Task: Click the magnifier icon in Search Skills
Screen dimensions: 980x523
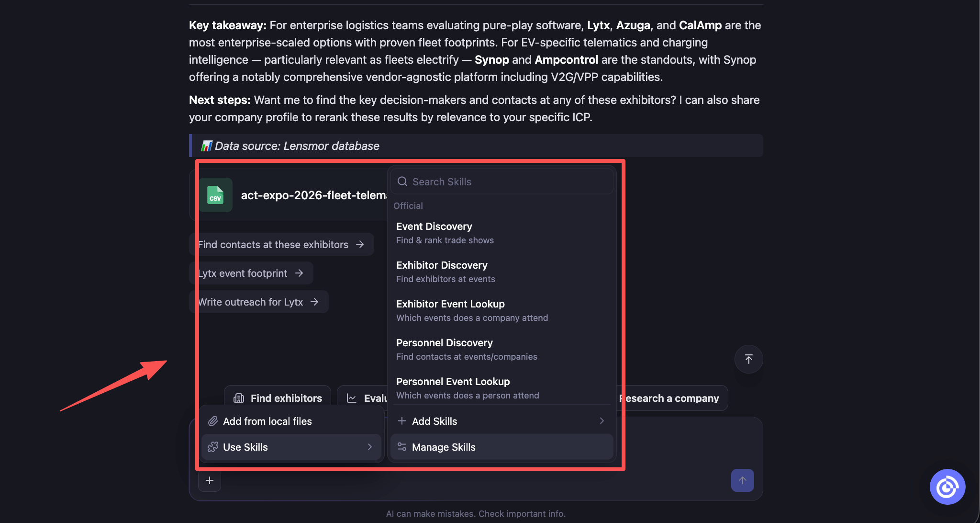Action: (x=402, y=182)
